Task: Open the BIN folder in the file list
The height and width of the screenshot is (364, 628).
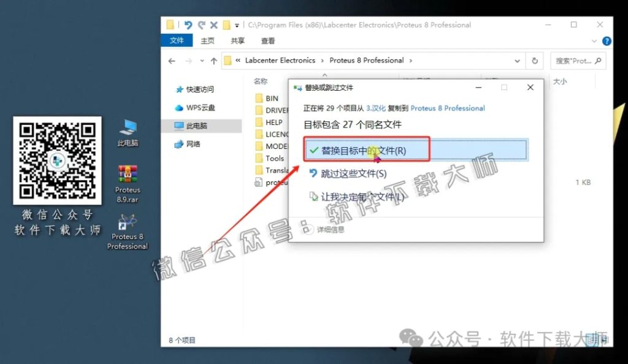Action: click(270, 98)
